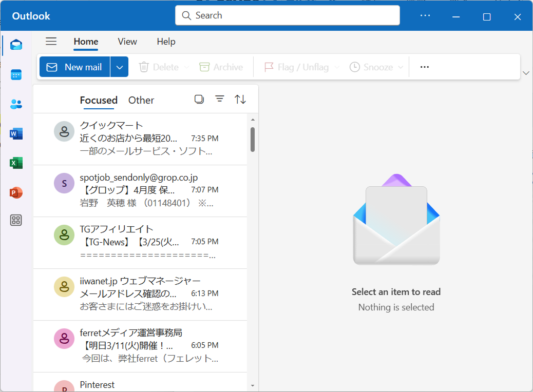The image size is (533, 392).
Task: Click the Flag / Unflag button
Action: (296, 67)
